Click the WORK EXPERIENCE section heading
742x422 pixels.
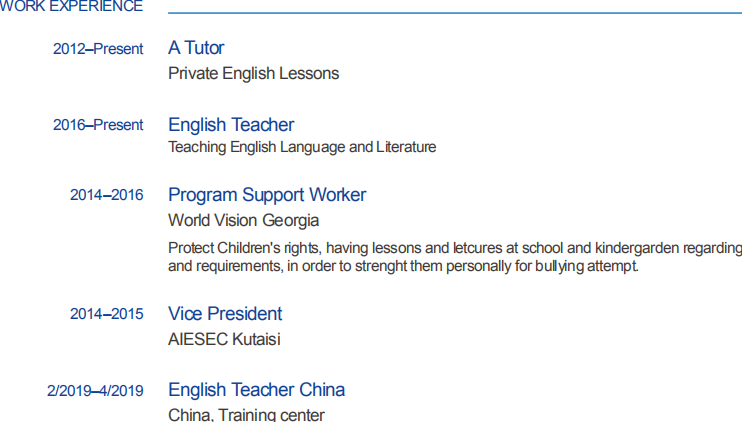tap(72, 7)
